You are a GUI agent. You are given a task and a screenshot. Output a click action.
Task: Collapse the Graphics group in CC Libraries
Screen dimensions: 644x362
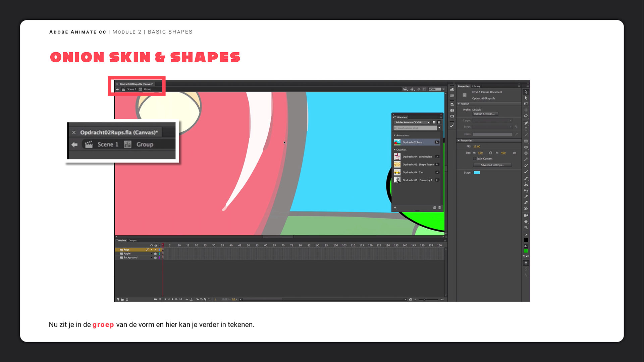pyautogui.click(x=395, y=150)
